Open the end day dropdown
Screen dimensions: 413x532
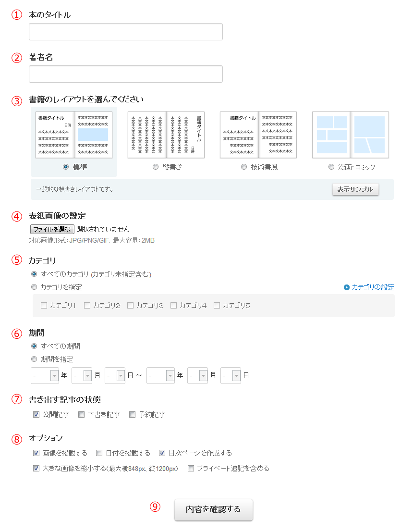click(x=231, y=376)
